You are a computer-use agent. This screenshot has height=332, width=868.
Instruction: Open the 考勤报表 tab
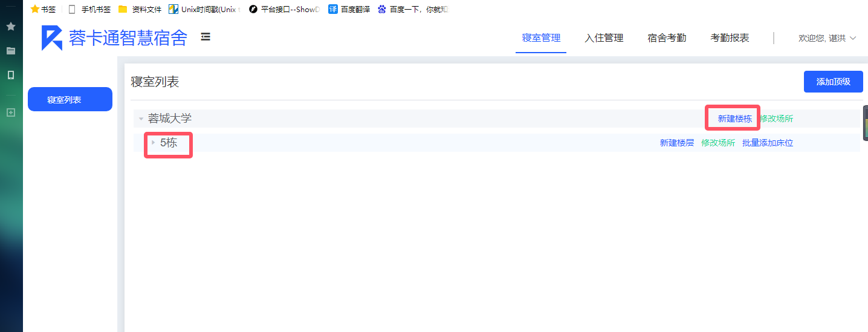[730, 38]
